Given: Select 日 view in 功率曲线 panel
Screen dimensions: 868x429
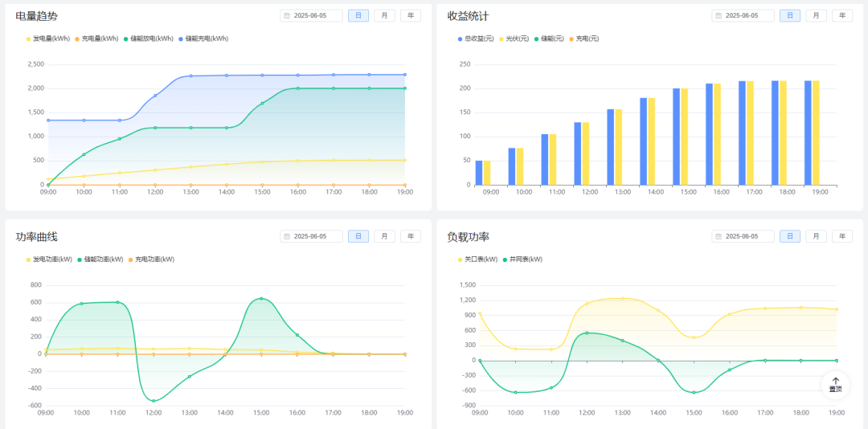Looking at the screenshot, I should click(358, 236).
